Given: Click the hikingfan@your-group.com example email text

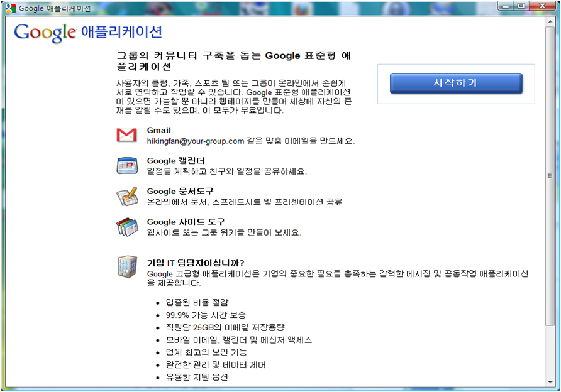Looking at the screenshot, I should pyautogui.click(x=196, y=141).
